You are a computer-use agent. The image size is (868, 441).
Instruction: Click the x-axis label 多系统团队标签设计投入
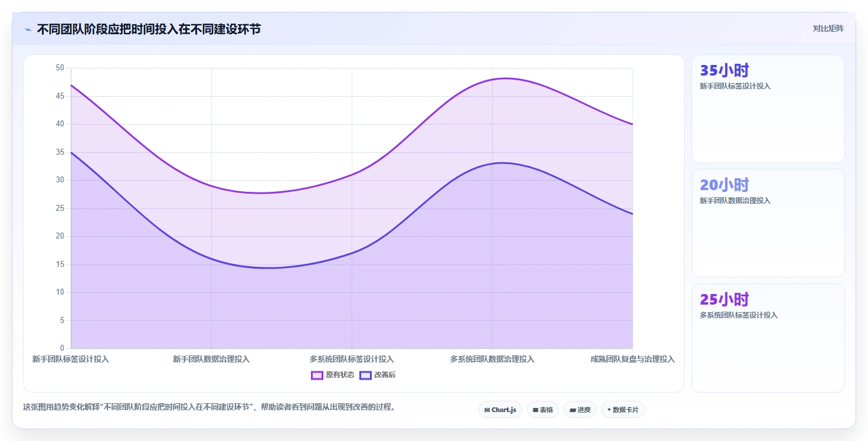(352, 359)
